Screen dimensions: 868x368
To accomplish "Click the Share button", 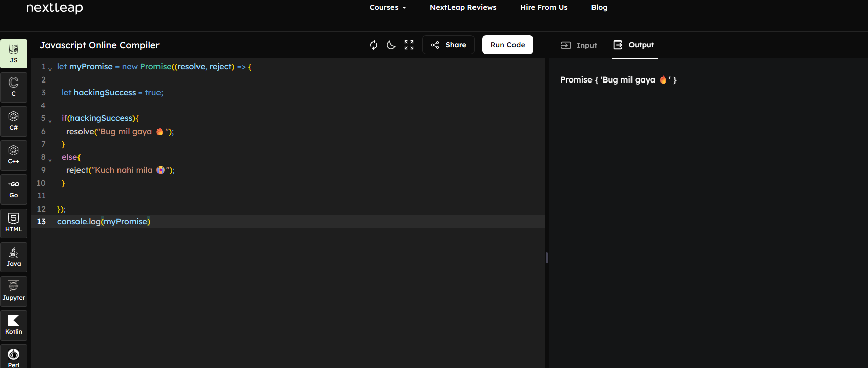I will pyautogui.click(x=448, y=45).
